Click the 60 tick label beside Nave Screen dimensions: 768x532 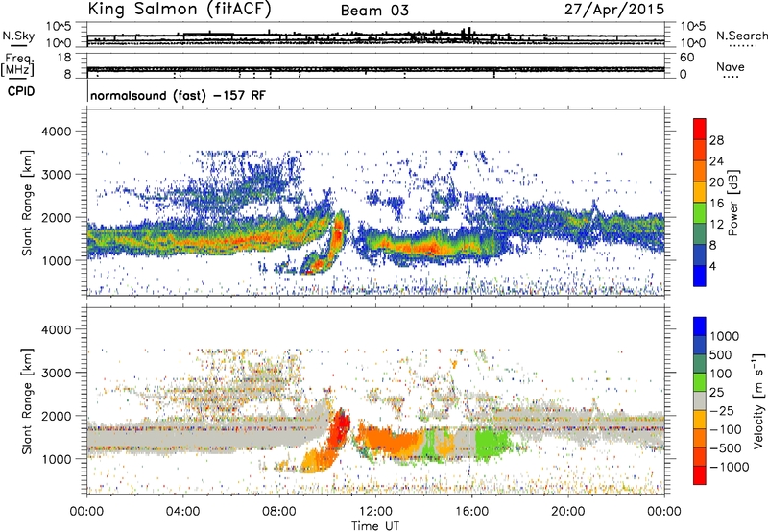pos(687,58)
